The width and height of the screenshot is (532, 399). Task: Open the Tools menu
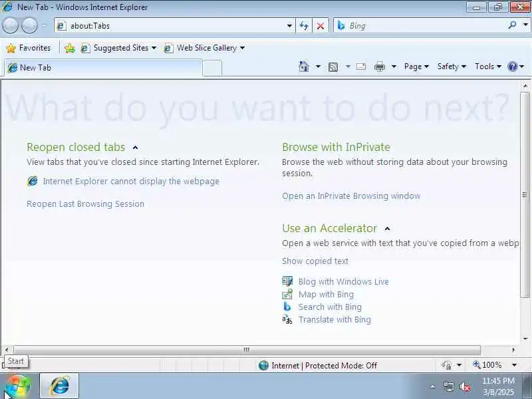pyautogui.click(x=487, y=66)
